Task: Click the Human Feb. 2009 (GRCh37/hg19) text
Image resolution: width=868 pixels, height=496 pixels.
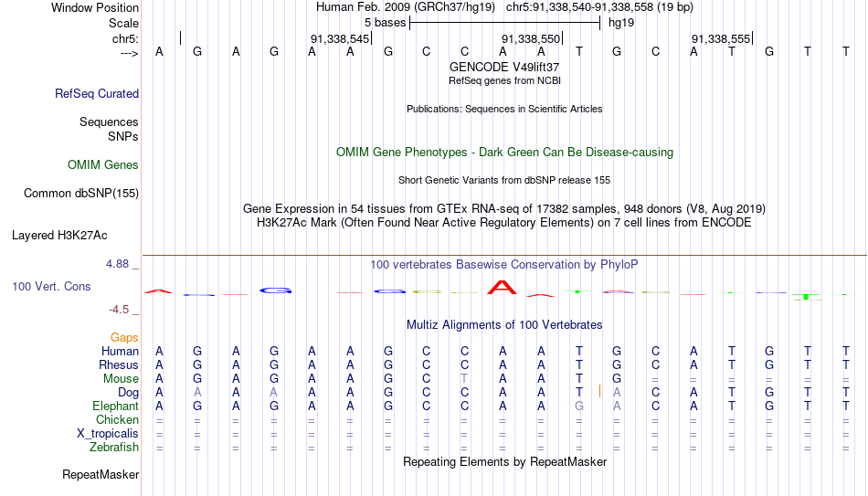Action: pos(407,7)
